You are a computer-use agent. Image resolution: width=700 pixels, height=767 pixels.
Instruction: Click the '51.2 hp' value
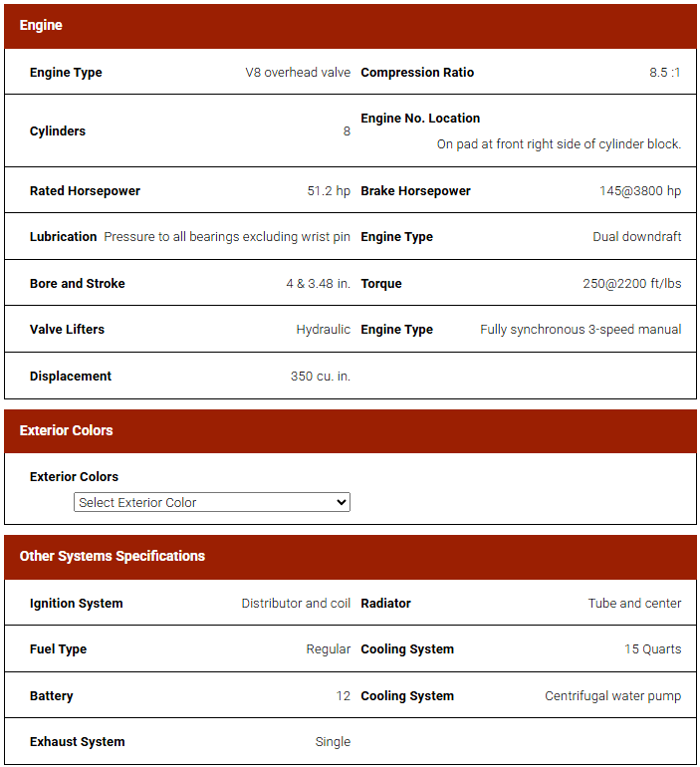(x=329, y=191)
